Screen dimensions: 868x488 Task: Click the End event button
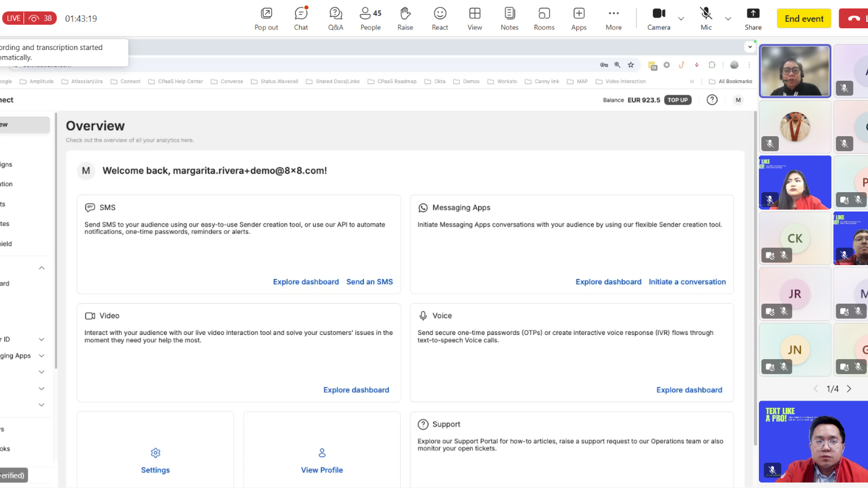click(x=804, y=19)
